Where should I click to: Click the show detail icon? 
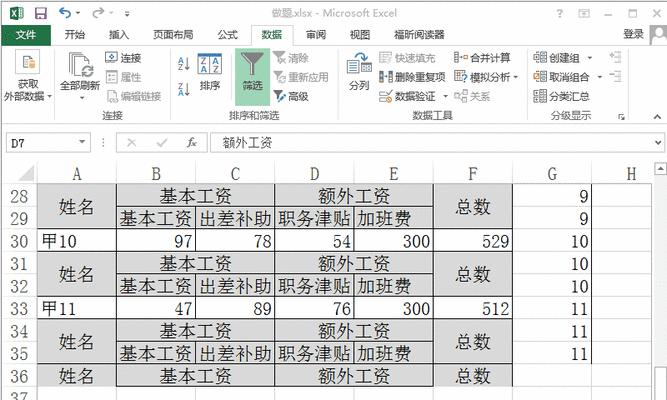click(615, 57)
